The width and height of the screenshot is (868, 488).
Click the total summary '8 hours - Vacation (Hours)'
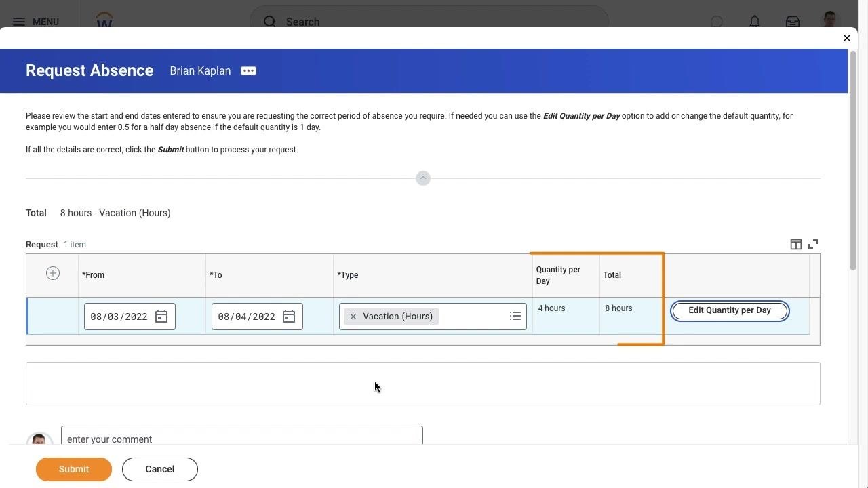115,213
